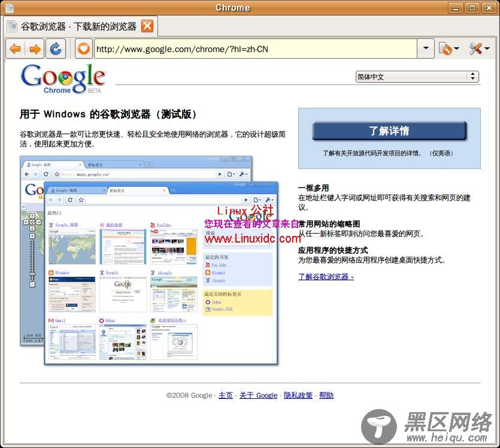This screenshot has width=500, height=448.
Task: Close the tab with orange X
Action: coord(147,26)
